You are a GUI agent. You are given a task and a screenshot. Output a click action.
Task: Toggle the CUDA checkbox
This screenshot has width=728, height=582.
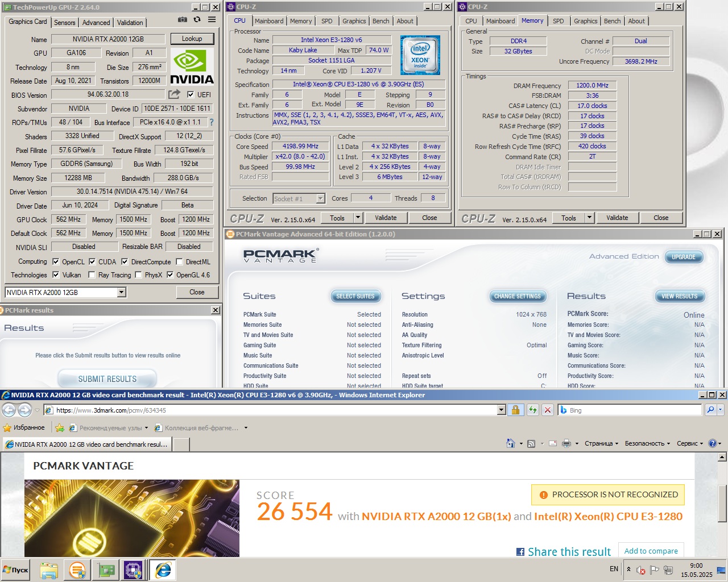[x=92, y=262]
